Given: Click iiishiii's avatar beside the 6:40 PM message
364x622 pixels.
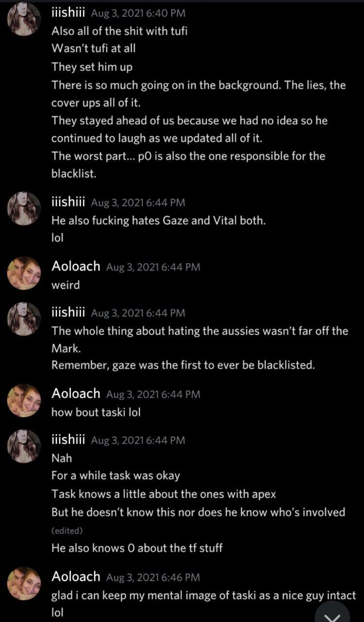Looking at the screenshot, I should pyautogui.click(x=24, y=19).
